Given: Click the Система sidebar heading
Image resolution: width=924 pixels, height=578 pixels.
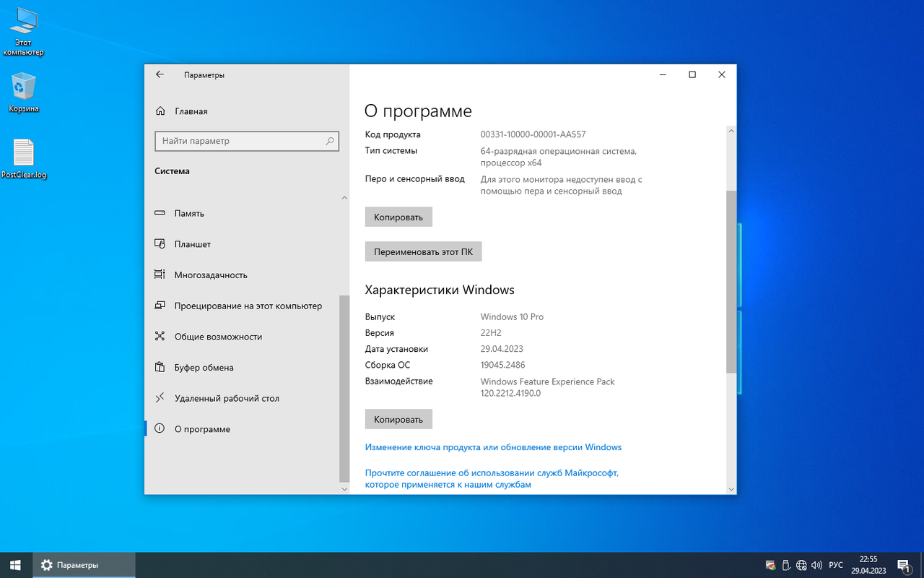Looking at the screenshot, I should [x=173, y=171].
